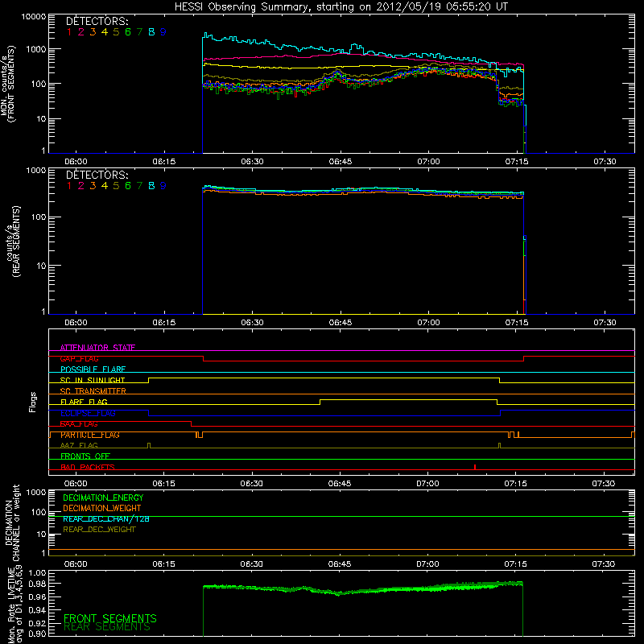Screen dimensions: 644x644
Task: Click green detector number 6 in rear segments legend
Action: click(x=128, y=186)
